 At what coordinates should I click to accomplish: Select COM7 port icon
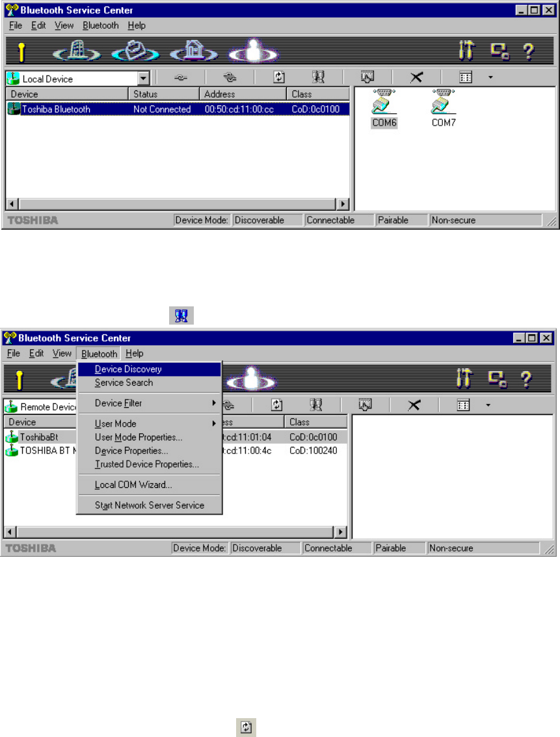(444, 109)
